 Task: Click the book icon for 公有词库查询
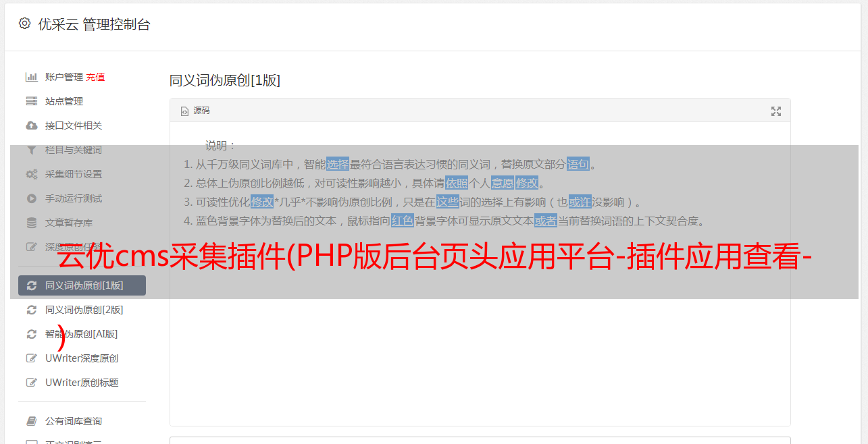point(31,421)
